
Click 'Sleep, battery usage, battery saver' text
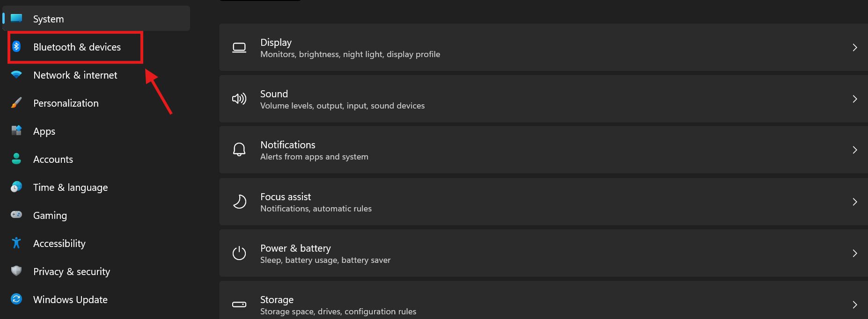[325, 260]
